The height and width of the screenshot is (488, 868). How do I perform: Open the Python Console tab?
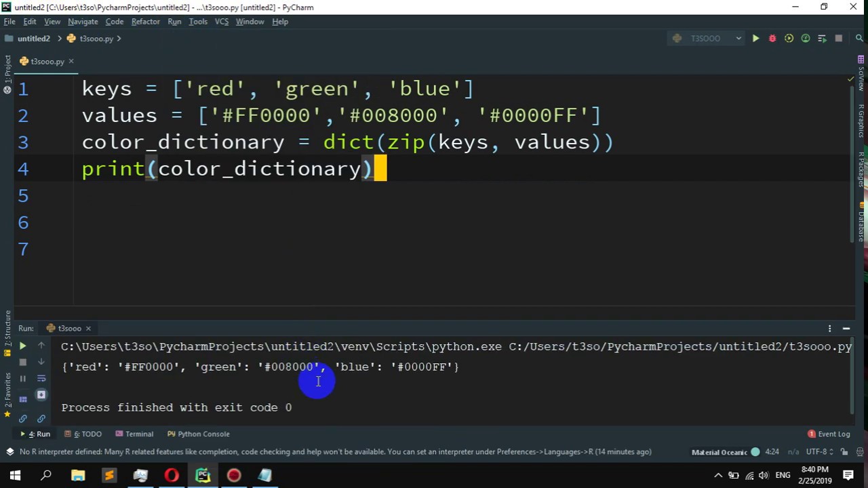pos(198,434)
